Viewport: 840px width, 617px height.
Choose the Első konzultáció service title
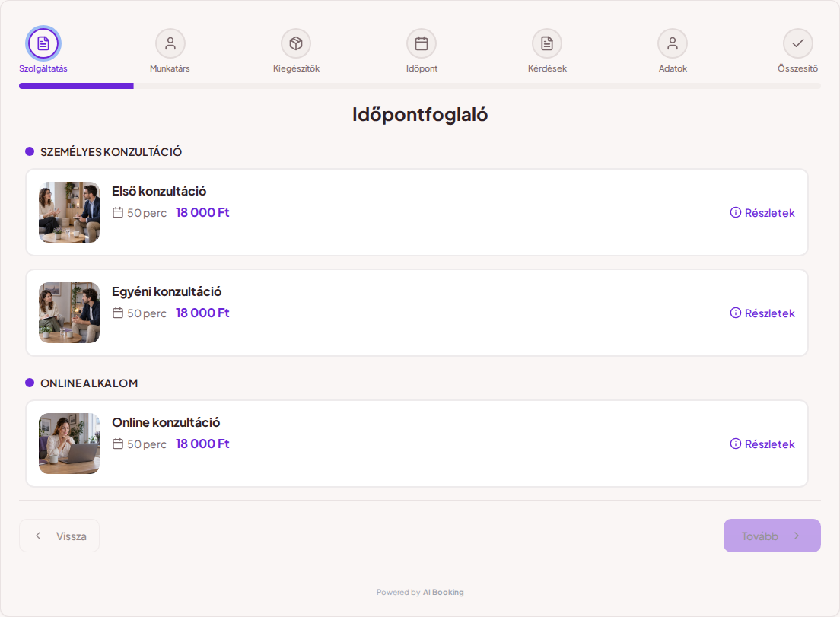point(159,191)
